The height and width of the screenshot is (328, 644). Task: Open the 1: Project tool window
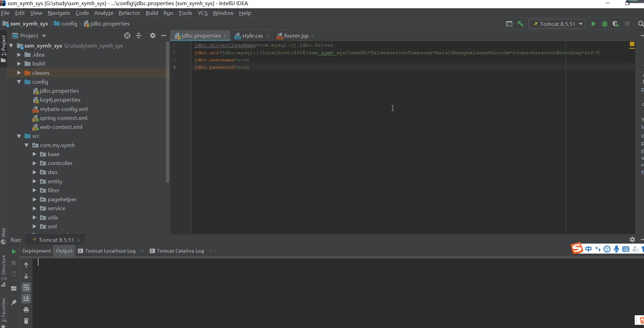(x=3, y=48)
